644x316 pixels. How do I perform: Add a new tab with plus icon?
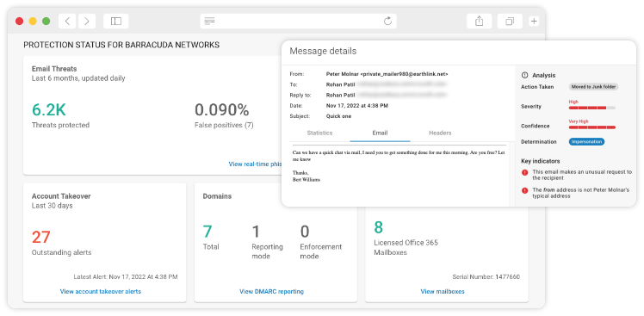pyautogui.click(x=534, y=21)
